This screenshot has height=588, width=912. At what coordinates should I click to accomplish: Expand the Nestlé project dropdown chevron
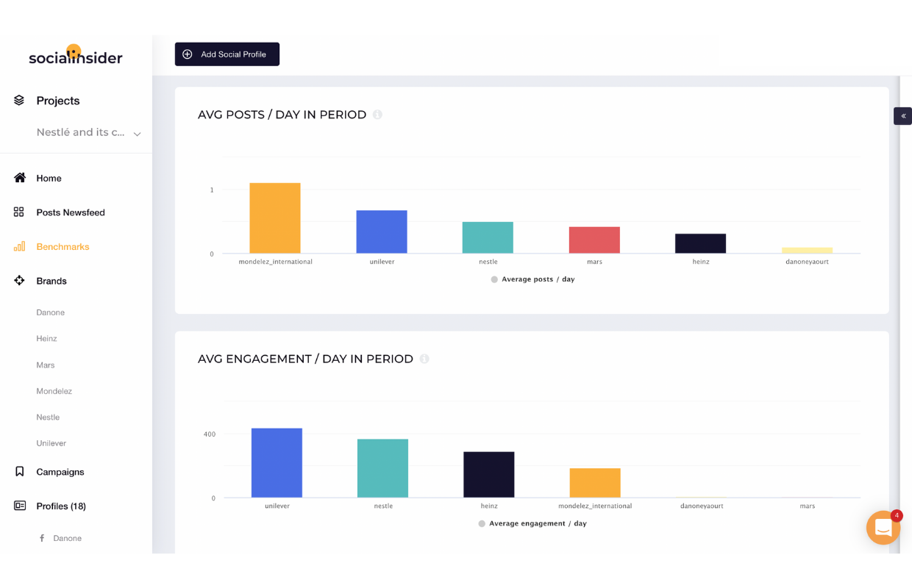pyautogui.click(x=137, y=134)
